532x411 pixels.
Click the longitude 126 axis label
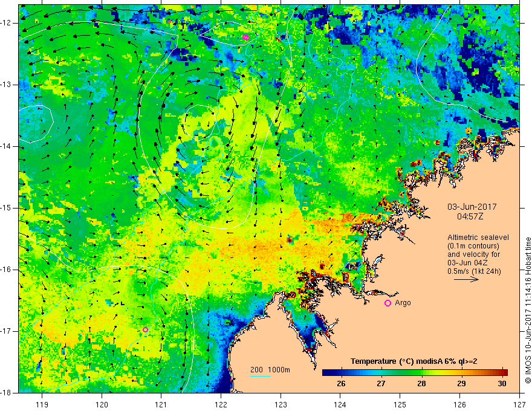459,404
